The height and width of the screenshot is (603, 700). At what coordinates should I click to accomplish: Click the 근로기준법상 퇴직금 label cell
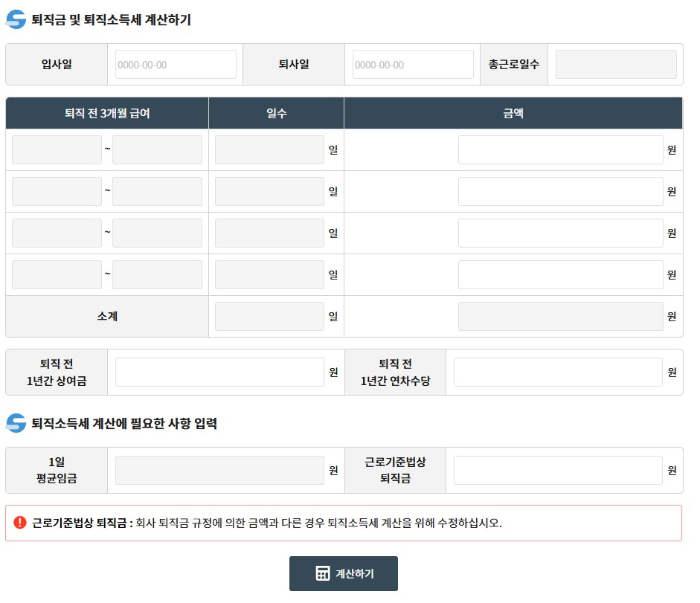[x=396, y=471]
